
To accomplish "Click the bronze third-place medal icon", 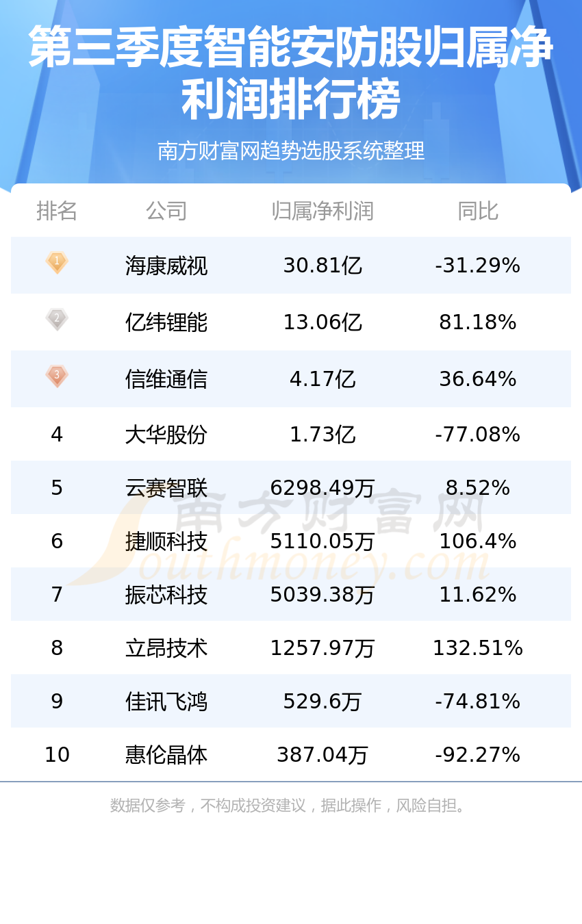I will [x=57, y=376].
